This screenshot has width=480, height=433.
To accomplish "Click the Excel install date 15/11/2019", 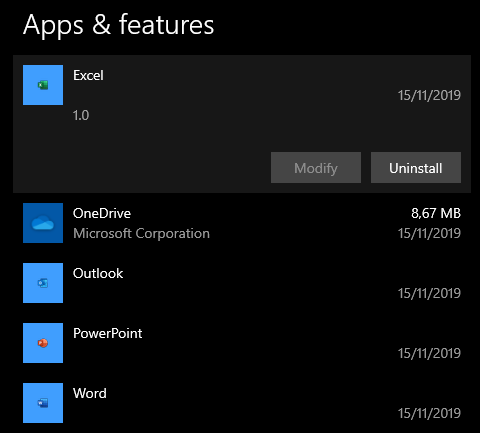I will click(x=429, y=95).
